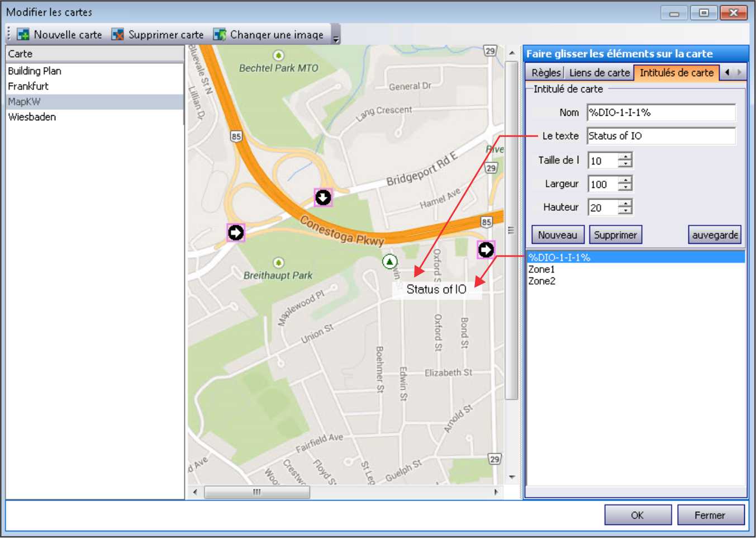Image resolution: width=756 pixels, height=538 pixels.
Task: Click the map vertical scrollbar up arrow
Action: pos(511,53)
